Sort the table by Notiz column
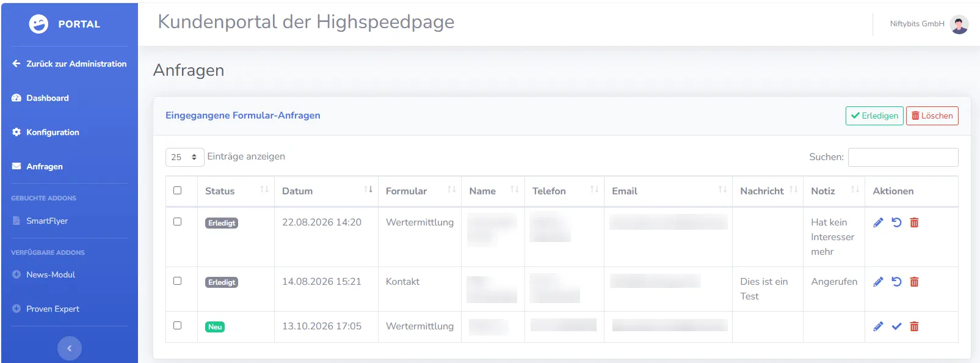980x363 pixels. 834,191
